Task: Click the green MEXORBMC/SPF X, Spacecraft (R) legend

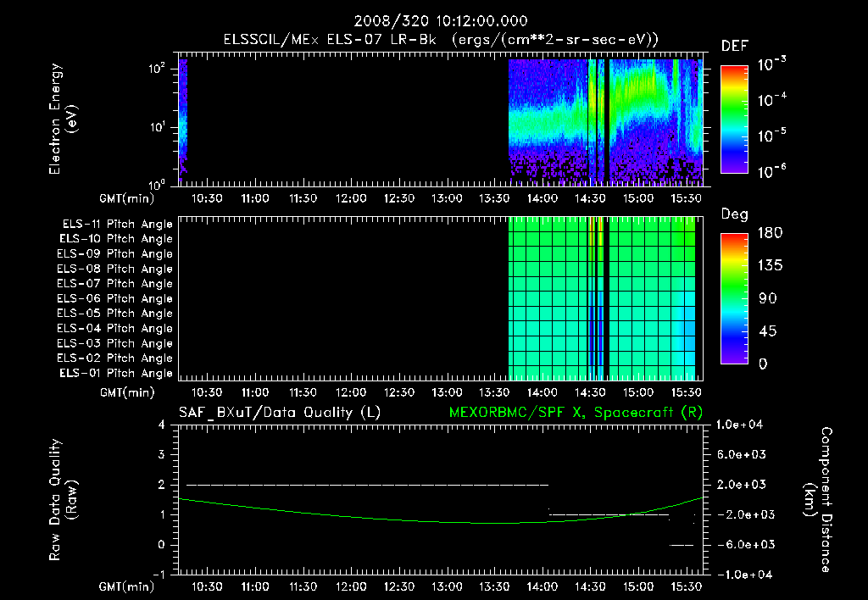Action: click(x=576, y=413)
